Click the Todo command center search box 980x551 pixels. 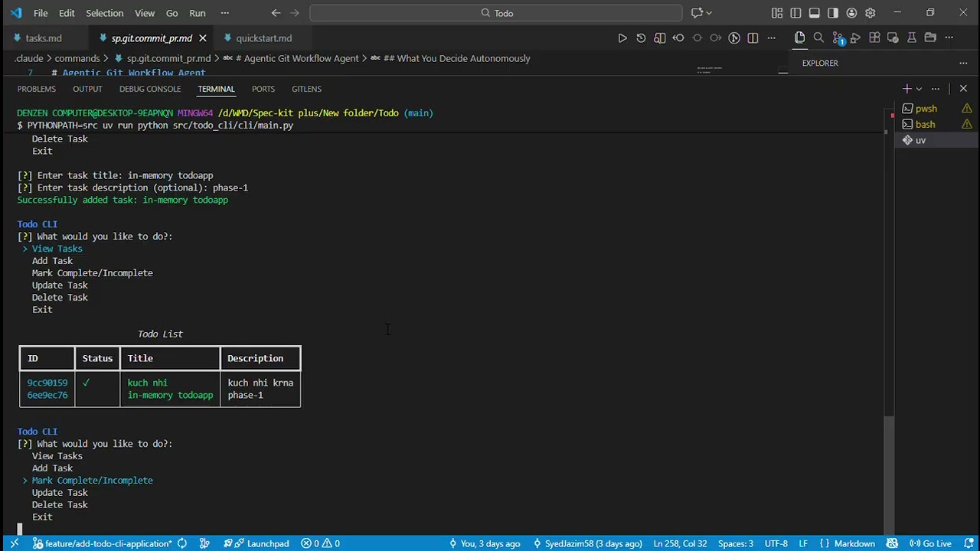[496, 13]
